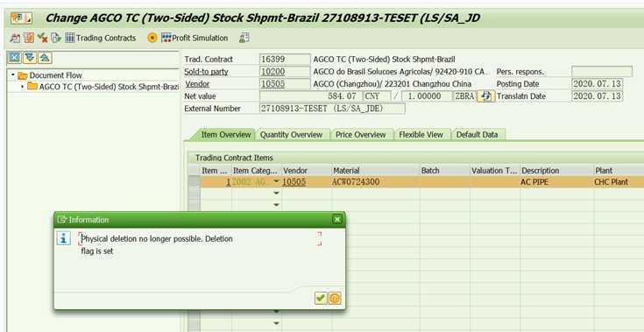644x332 pixels.
Task: Close the document flow side panel
Action: [15, 58]
